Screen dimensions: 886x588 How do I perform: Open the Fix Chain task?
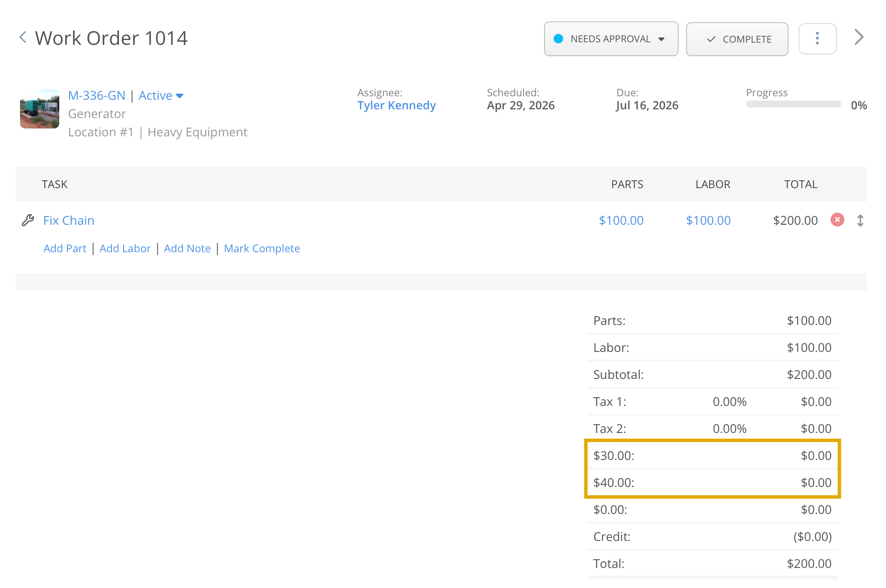pos(69,220)
